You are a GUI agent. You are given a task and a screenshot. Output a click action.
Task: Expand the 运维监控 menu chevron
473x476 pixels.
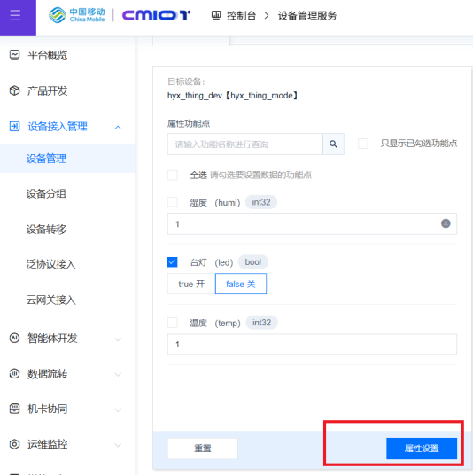point(118,445)
